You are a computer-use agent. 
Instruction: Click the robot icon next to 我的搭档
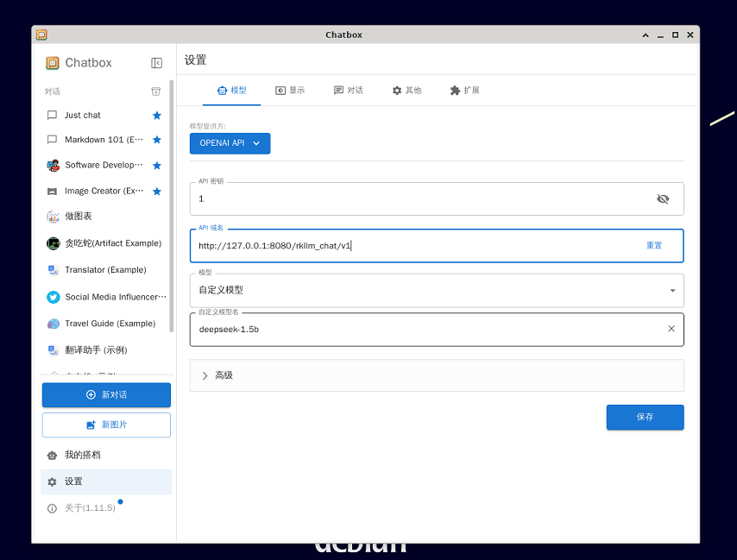(52, 456)
